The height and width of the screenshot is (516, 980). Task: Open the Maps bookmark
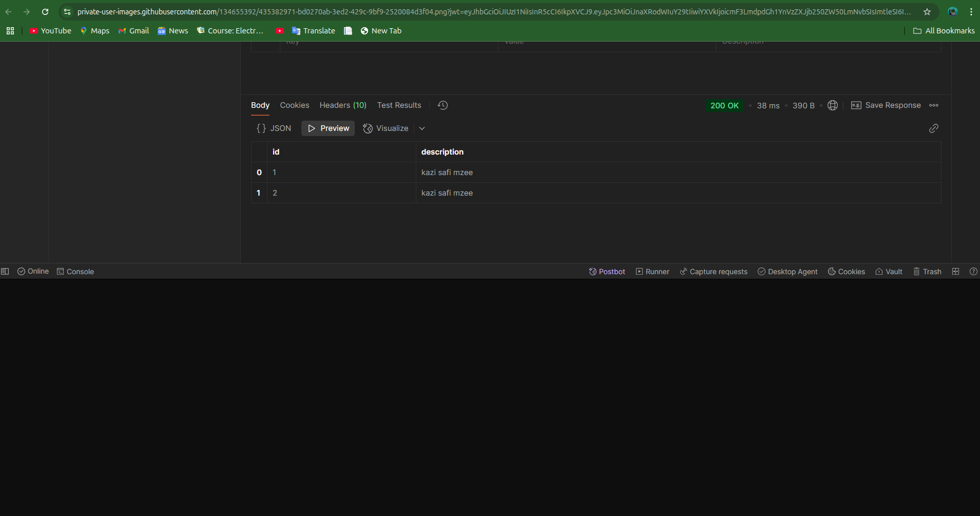pyautogui.click(x=95, y=31)
